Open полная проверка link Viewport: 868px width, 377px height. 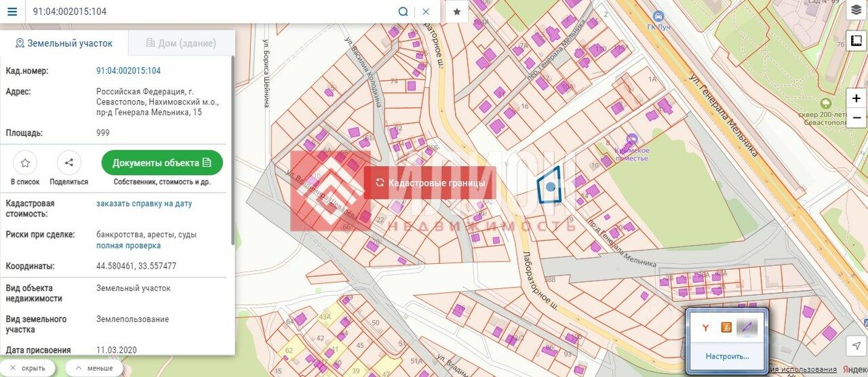tap(128, 245)
